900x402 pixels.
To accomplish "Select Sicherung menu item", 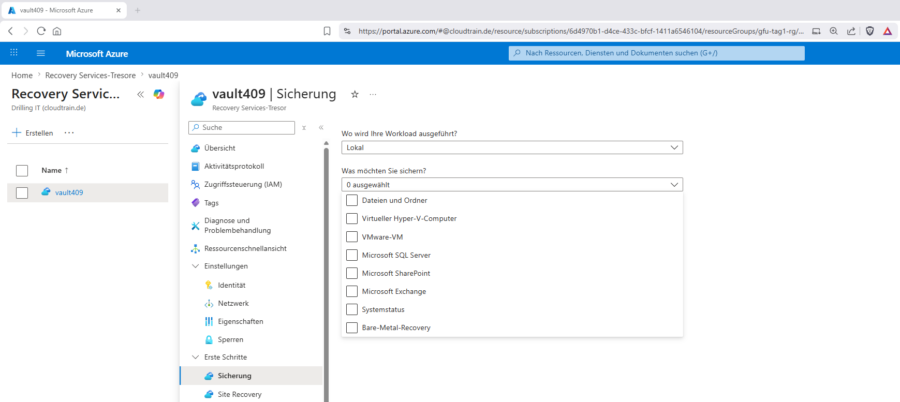I will 251,376.
